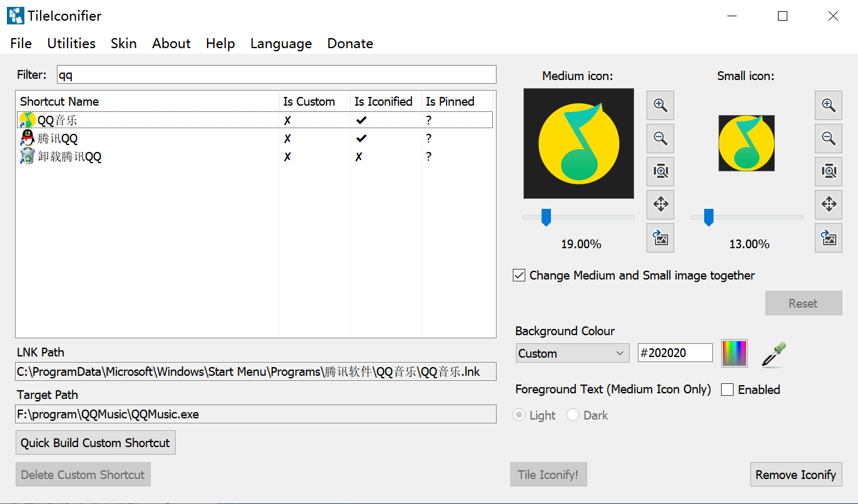Pick background colour with eyedropper

point(774,354)
